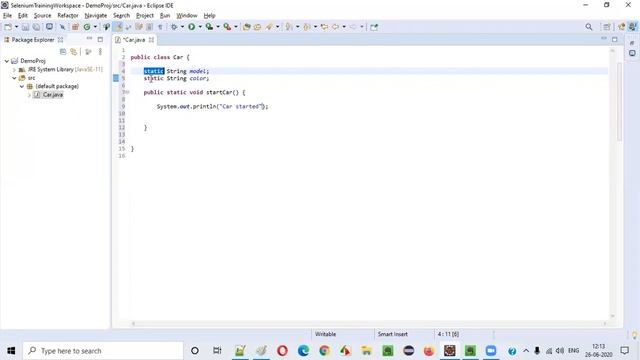The height and width of the screenshot is (360, 640).
Task: Collapse the startCar method fold marker
Action: [x=127, y=92]
